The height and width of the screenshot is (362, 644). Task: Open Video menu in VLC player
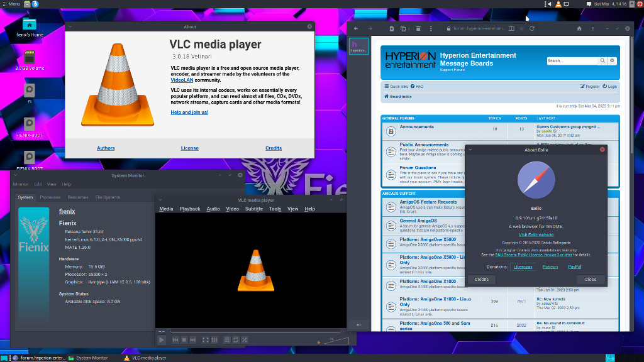pyautogui.click(x=232, y=209)
